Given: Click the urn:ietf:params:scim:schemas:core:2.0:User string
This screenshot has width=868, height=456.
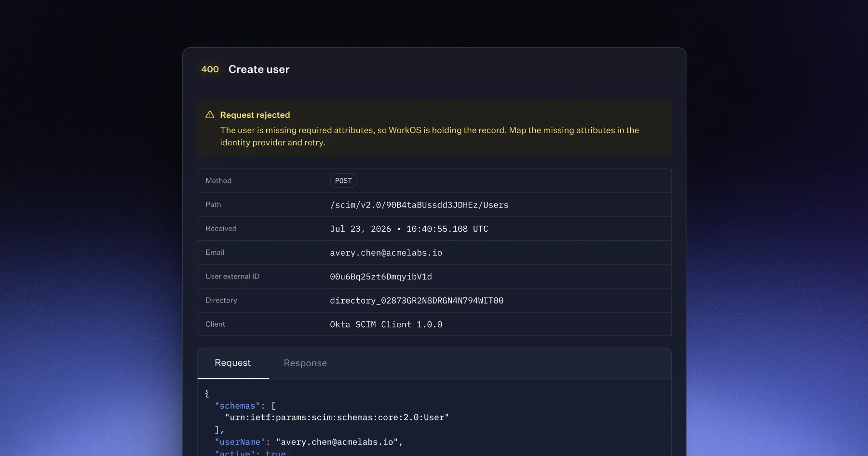Looking at the screenshot, I should click(337, 417).
